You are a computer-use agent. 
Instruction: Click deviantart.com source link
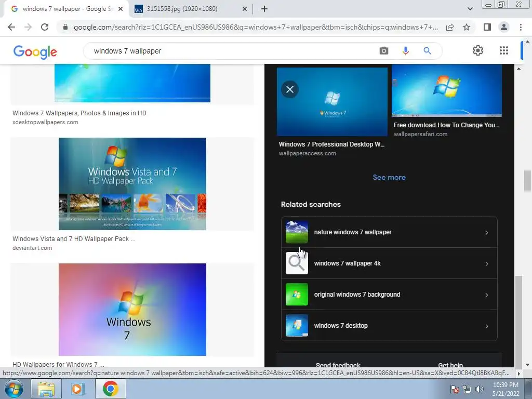click(32, 248)
